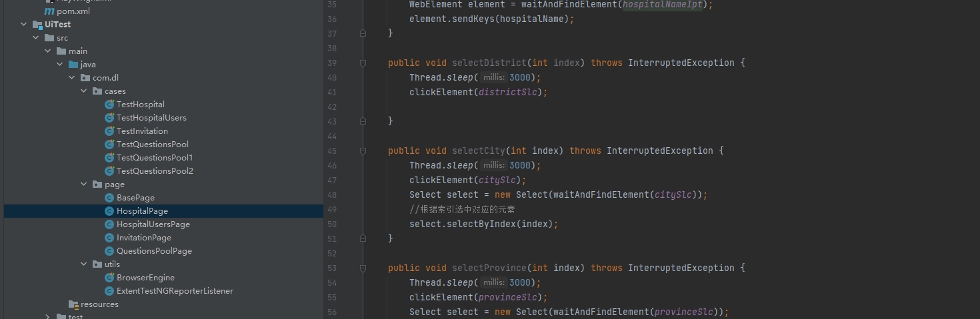Viewport: 980px width, 319px height.
Task: Click the UiTest module folder icon
Action: (x=37, y=25)
